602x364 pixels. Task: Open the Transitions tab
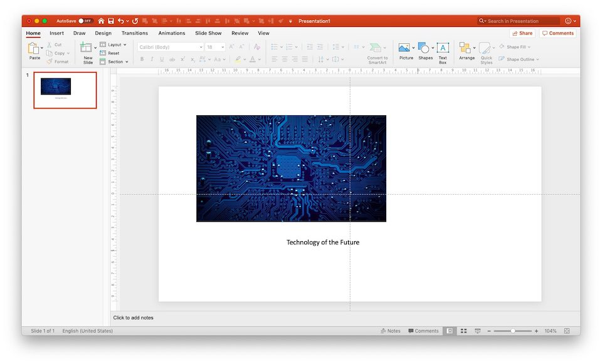coord(135,33)
